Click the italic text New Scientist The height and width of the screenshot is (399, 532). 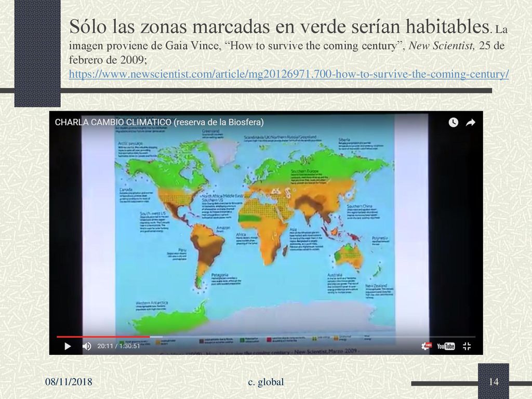click(441, 46)
